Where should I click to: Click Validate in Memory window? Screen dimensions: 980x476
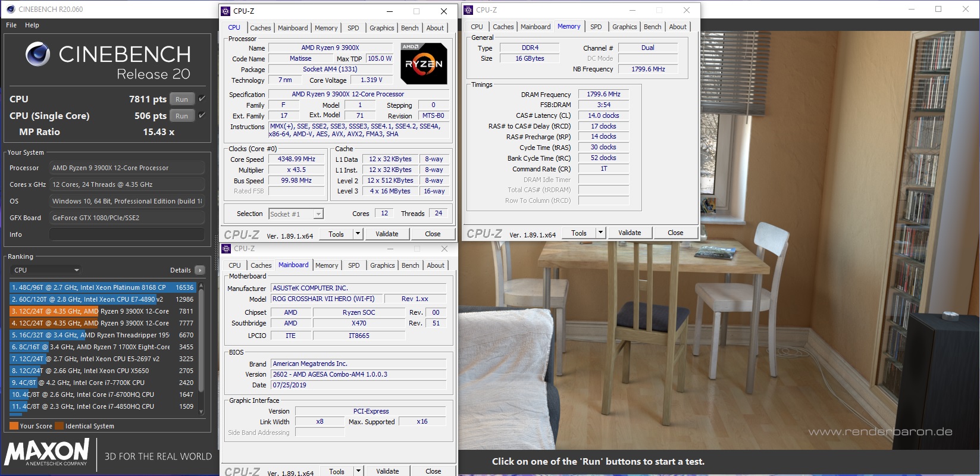tap(630, 233)
